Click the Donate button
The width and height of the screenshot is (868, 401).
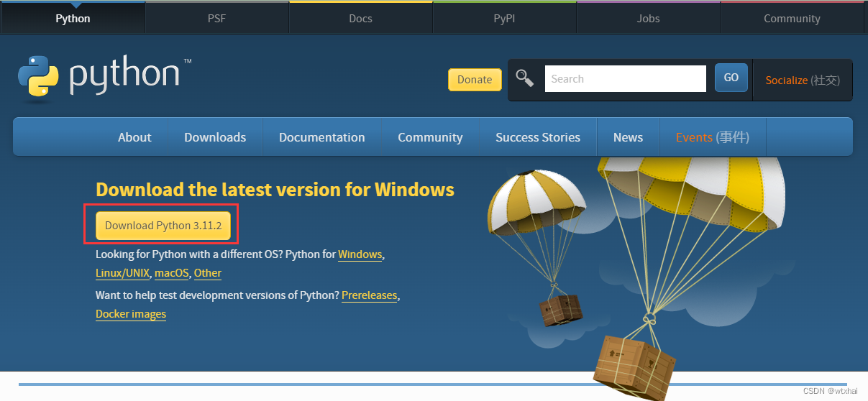coord(475,80)
